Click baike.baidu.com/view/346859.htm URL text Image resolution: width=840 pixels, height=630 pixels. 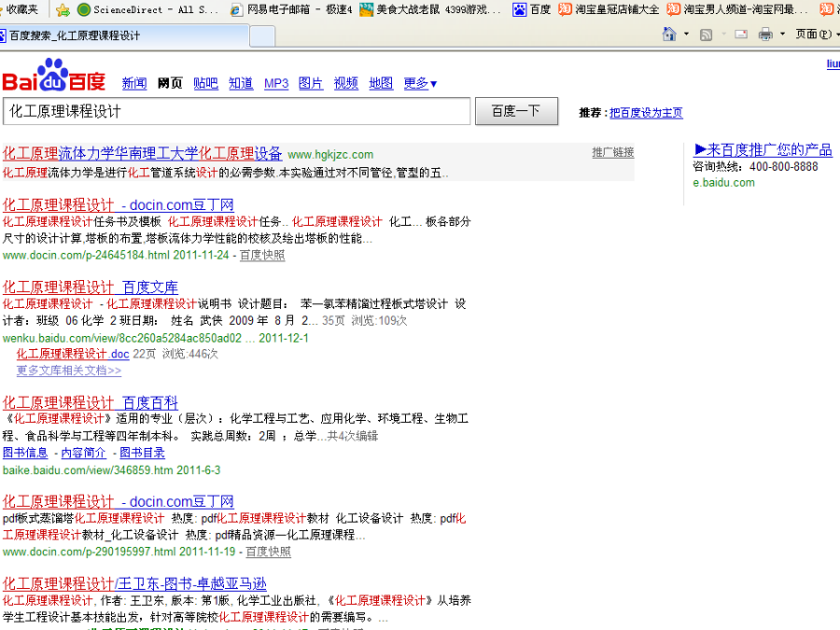click(x=88, y=470)
